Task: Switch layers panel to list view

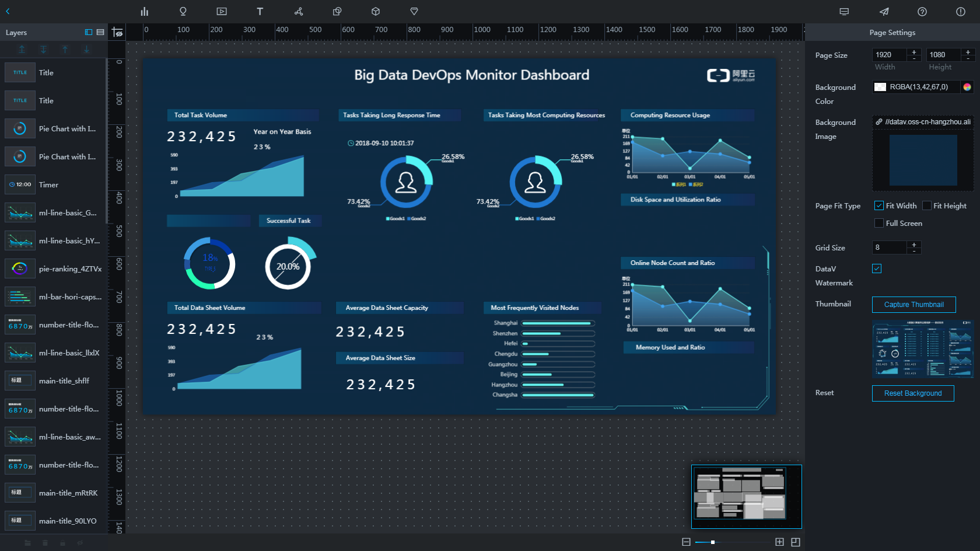Action: pyautogui.click(x=100, y=33)
